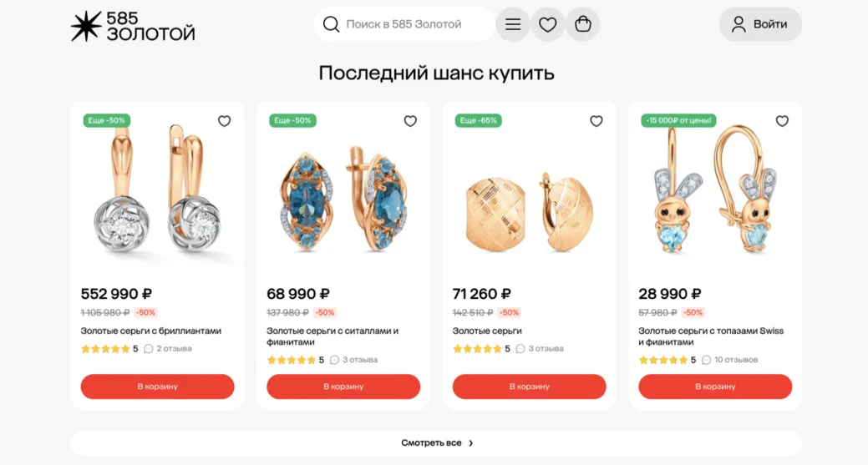868x465 pixels.
Task: Click В корзину for the 68 990 ₽ earrings
Action: (x=343, y=387)
